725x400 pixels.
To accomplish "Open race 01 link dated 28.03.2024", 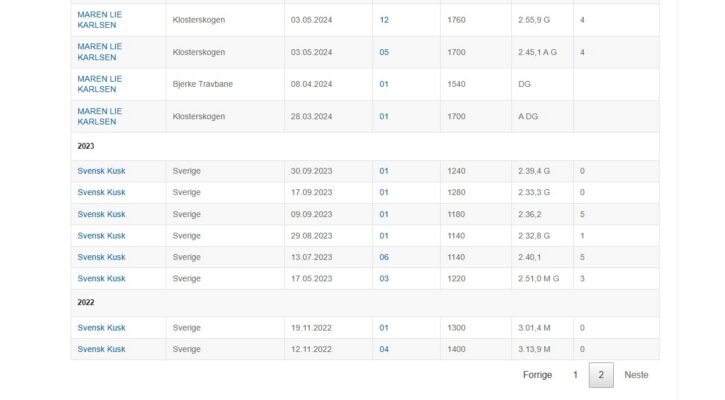I will (384, 117).
